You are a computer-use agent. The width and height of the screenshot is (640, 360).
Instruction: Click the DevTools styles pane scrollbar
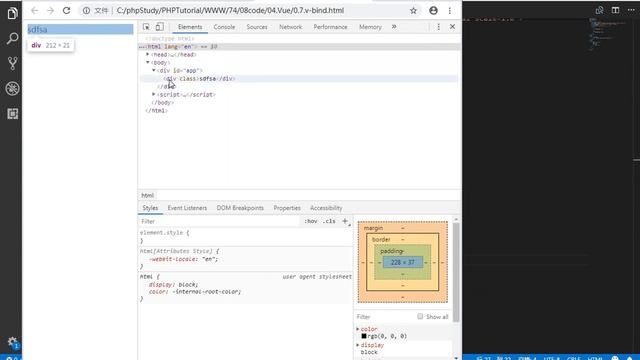[x=456, y=272]
